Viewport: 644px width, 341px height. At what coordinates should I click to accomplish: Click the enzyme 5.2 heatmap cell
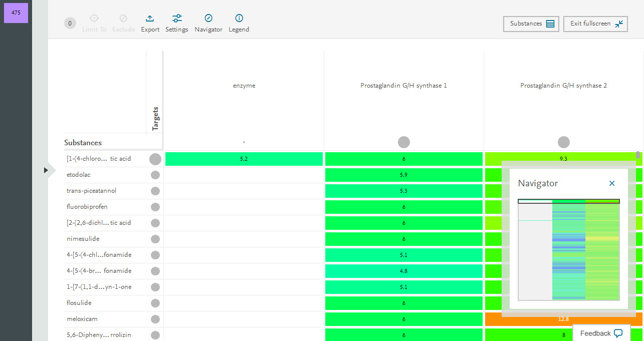(x=244, y=159)
